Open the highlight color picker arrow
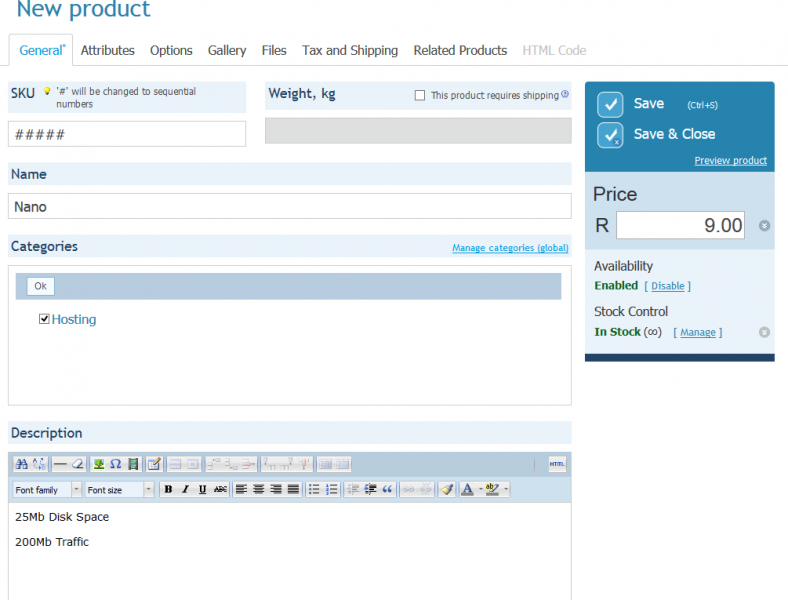788x600 pixels. click(506, 489)
